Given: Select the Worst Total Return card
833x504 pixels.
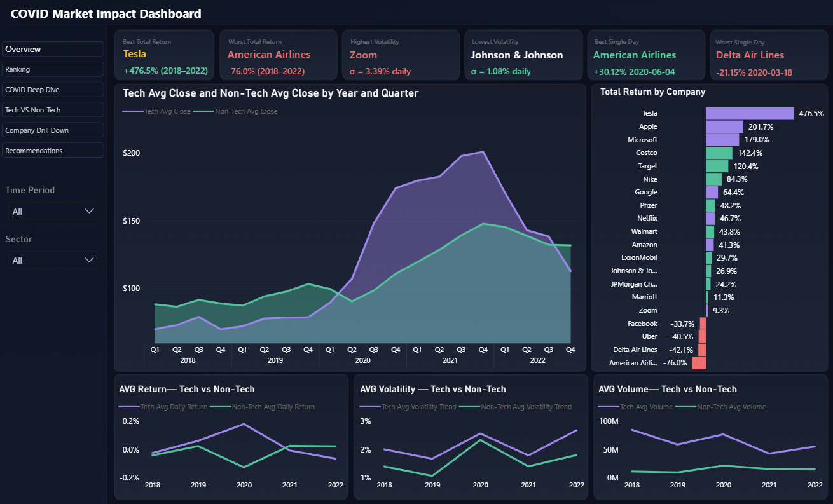Looking at the screenshot, I should pyautogui.click(x=279, y=55).
